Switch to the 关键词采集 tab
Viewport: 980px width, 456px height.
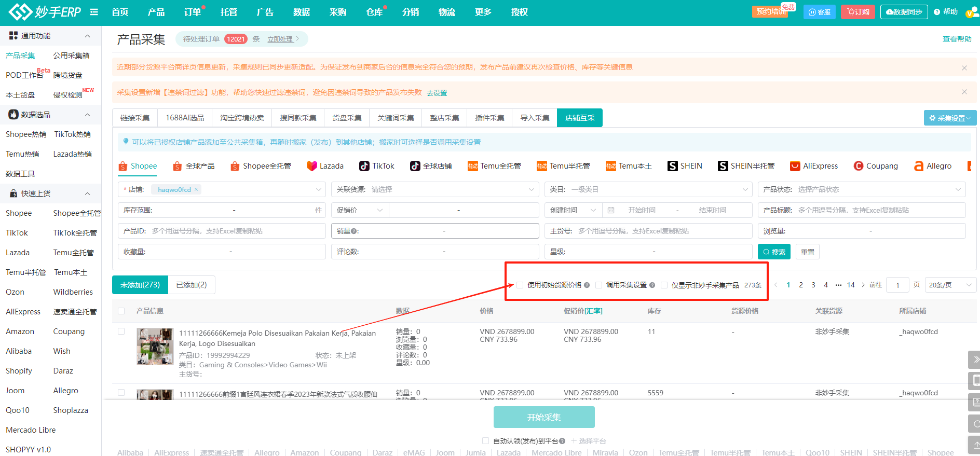point(396,118)
